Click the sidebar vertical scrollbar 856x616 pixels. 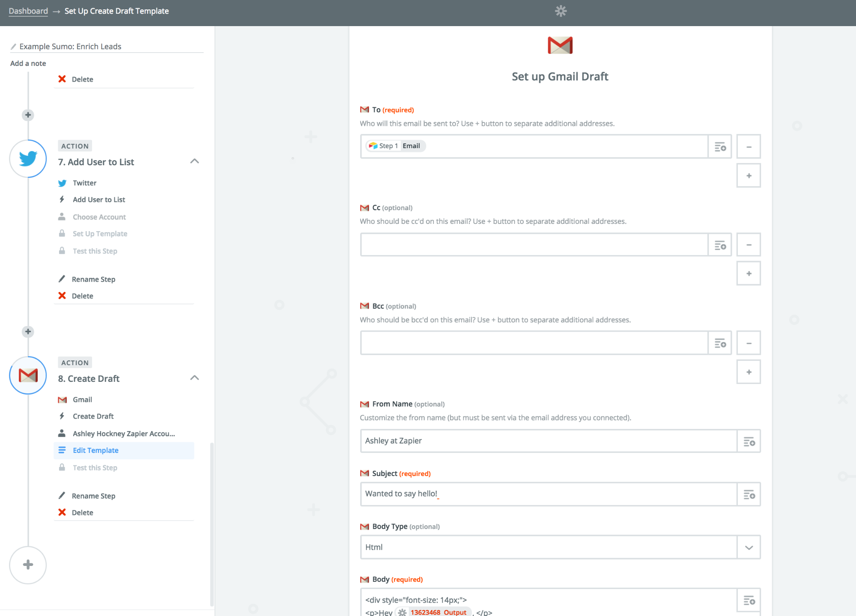point(212,524)
